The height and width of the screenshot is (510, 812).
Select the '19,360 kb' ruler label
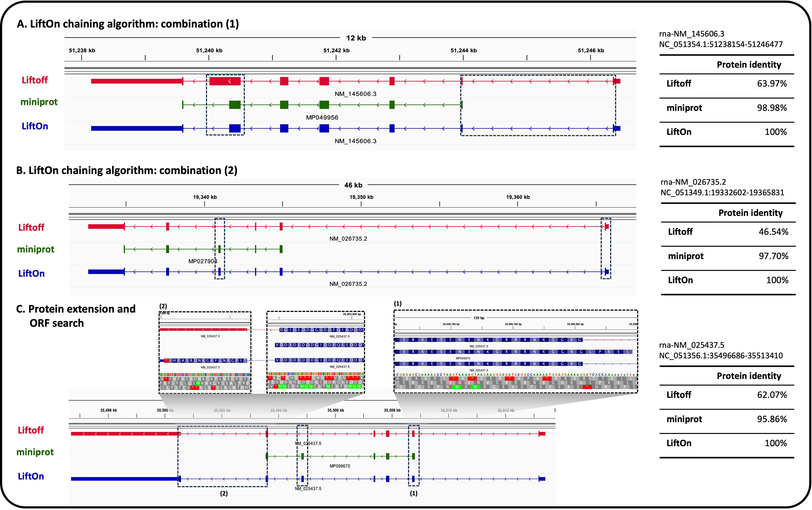click(x=518, y=197)
